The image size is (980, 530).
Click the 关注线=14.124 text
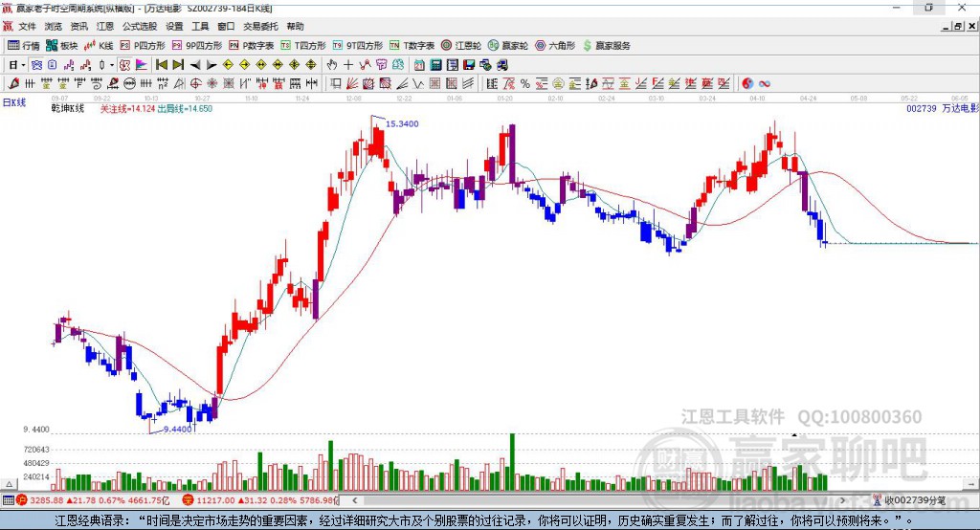pos(127,108)
